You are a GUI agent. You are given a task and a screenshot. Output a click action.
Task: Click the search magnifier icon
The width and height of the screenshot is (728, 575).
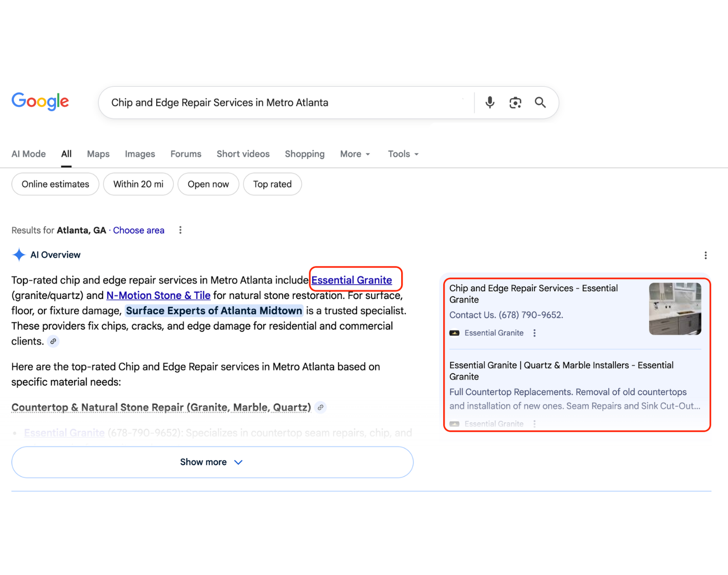[540, 102]
